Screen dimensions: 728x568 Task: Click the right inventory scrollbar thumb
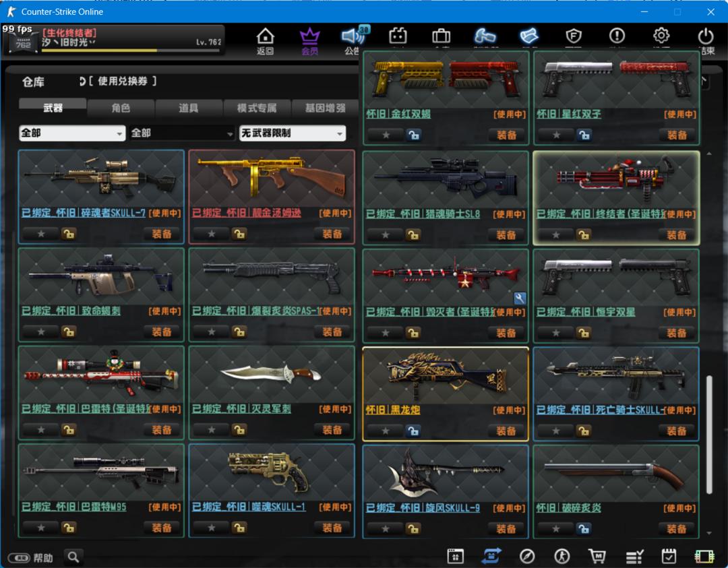point(709,435)
